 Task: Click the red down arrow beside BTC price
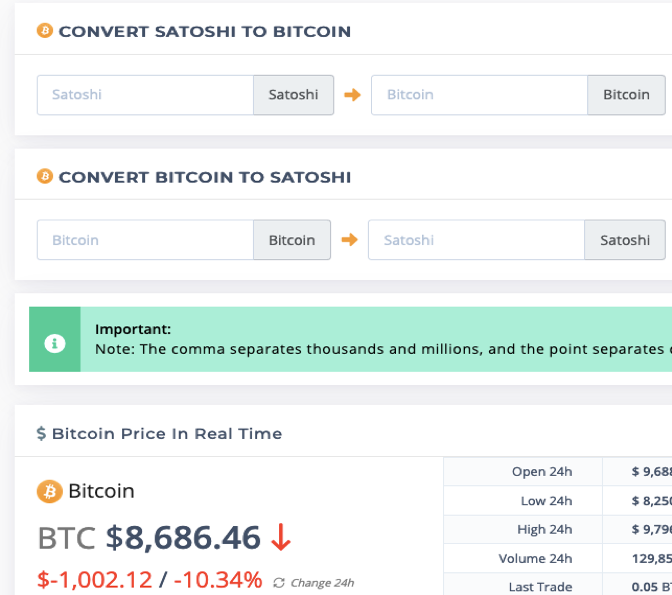[281, 537]
